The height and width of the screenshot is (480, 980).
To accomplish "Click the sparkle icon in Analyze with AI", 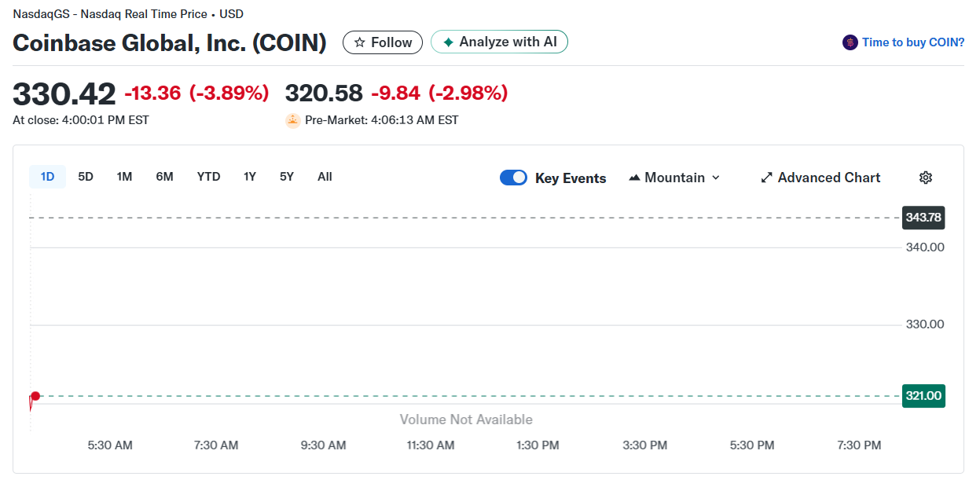I will pos(448,42).
